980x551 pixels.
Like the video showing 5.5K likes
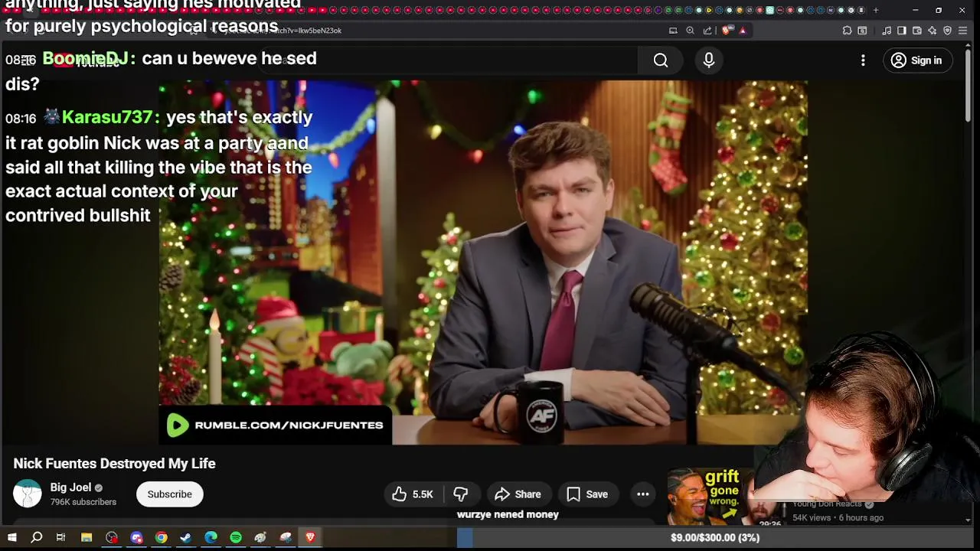[413, 494]
